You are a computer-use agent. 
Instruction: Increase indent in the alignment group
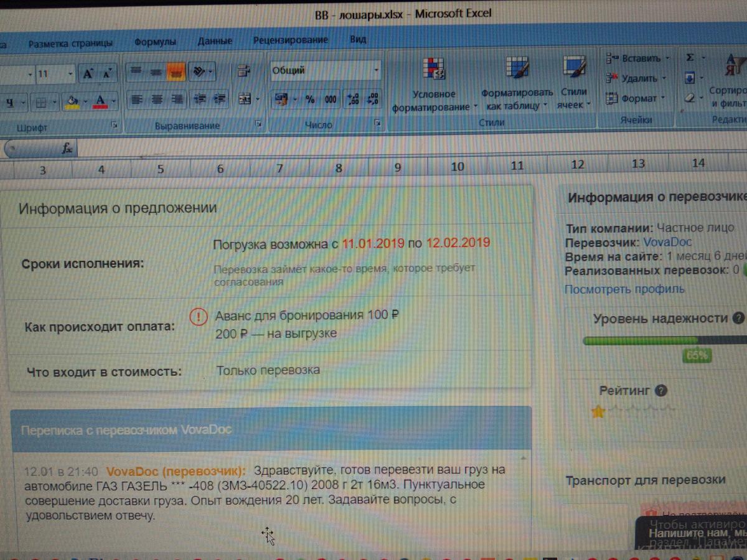point(219,99)
